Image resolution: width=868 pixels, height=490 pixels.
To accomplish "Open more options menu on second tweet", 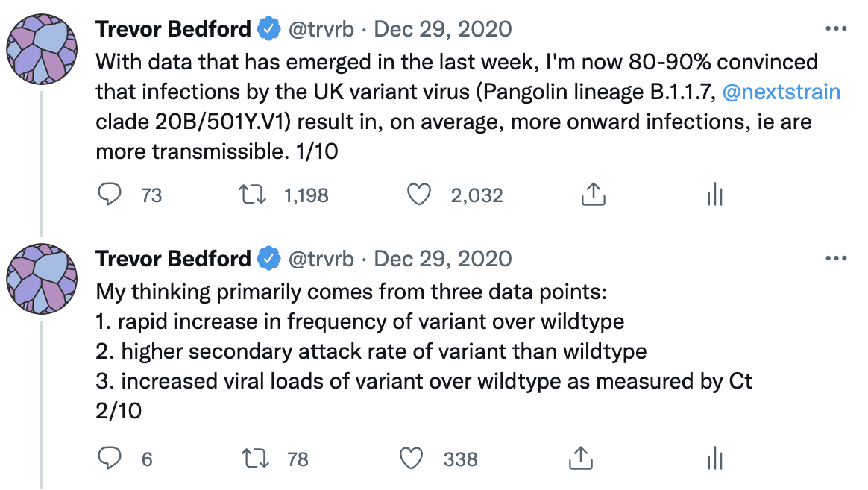I will (x=837, y=259).
